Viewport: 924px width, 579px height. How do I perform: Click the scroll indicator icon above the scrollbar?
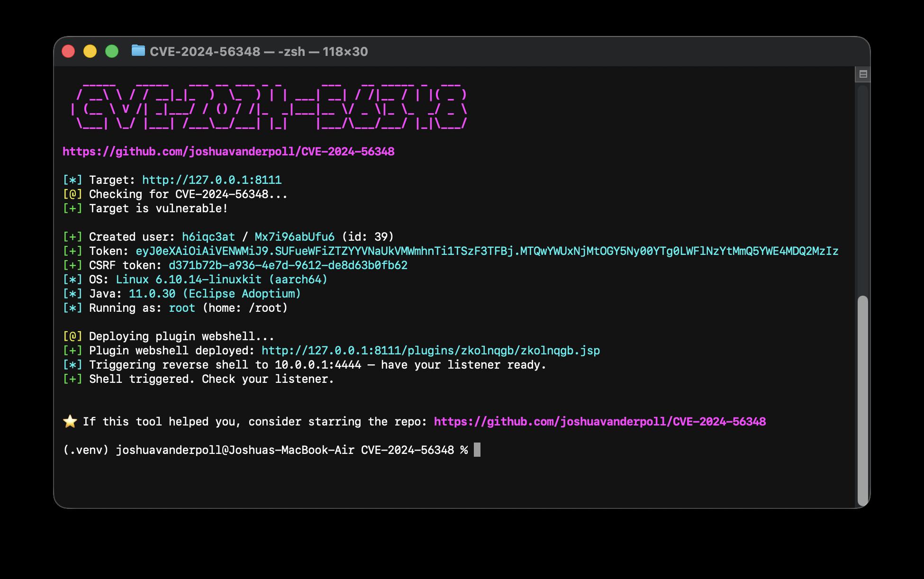[863, 73]
